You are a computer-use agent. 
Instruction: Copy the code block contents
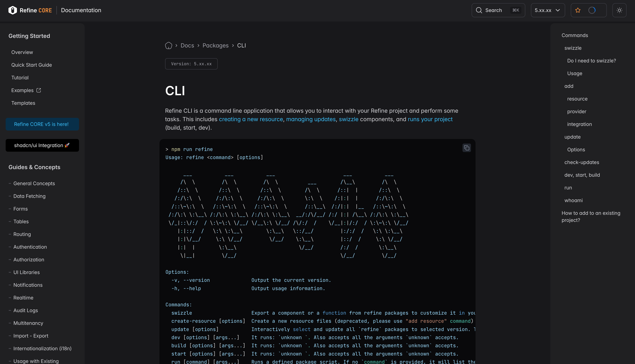click(467, 148)
